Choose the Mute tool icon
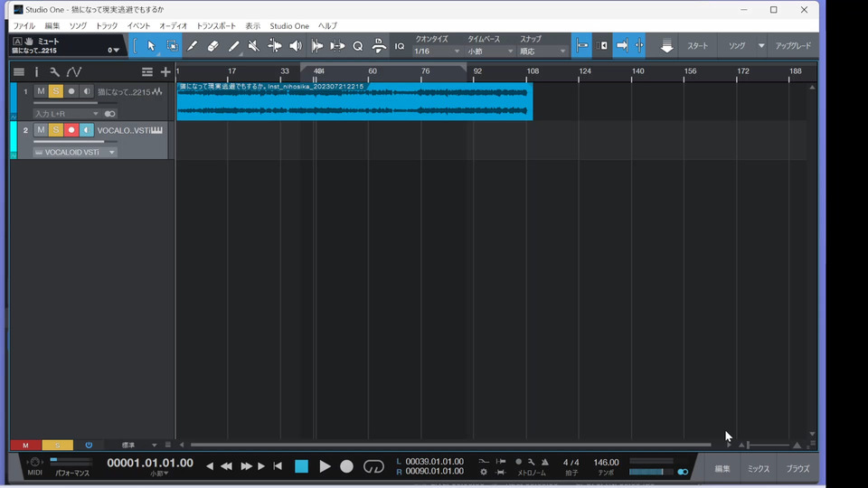The width and height of the screenshot is (868, 488). point(254,46)
